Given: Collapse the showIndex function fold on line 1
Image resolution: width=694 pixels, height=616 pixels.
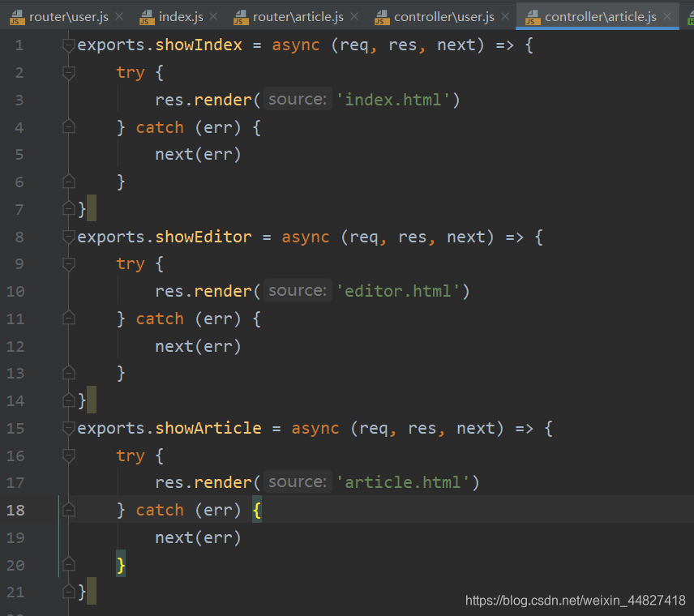Looking at the screenshot, I should (69, 45).
